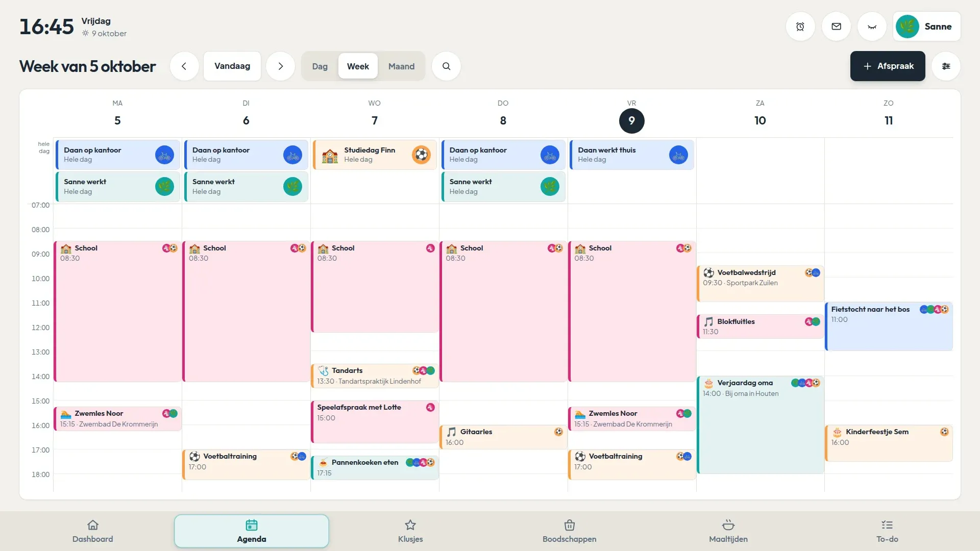Open Tuesday's Voetbaltraining event
The image size is (980, 551).
pyautogui.click(x=246, y=465)
